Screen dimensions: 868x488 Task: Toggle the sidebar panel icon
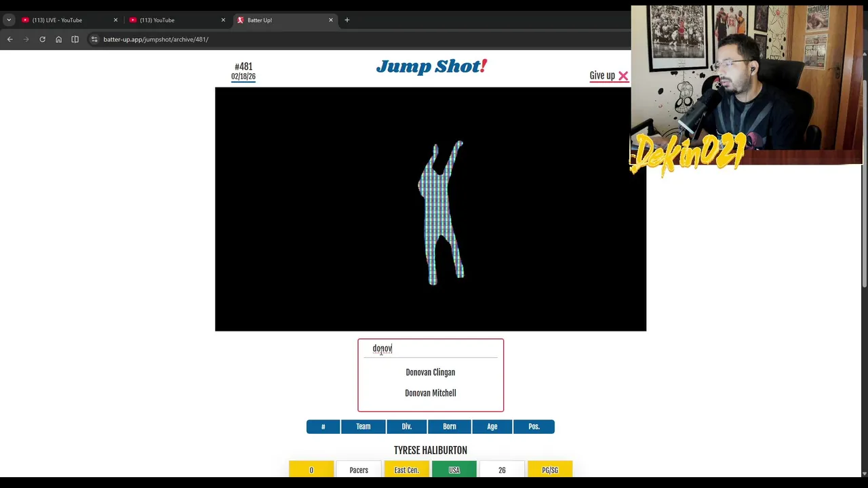(x=75, y=39)
